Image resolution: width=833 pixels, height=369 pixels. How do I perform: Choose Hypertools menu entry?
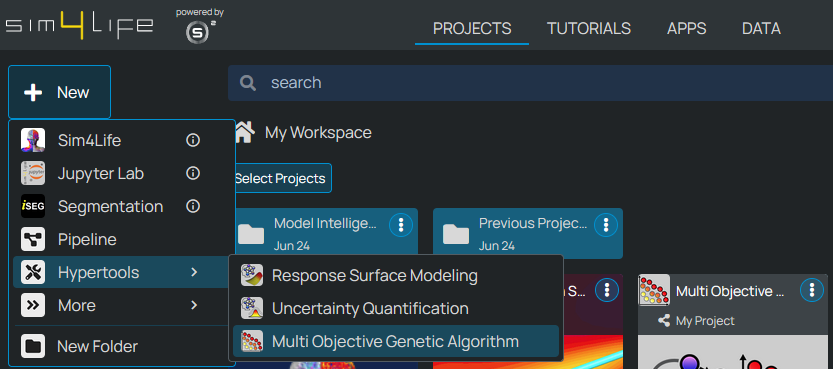pos(122,272)
